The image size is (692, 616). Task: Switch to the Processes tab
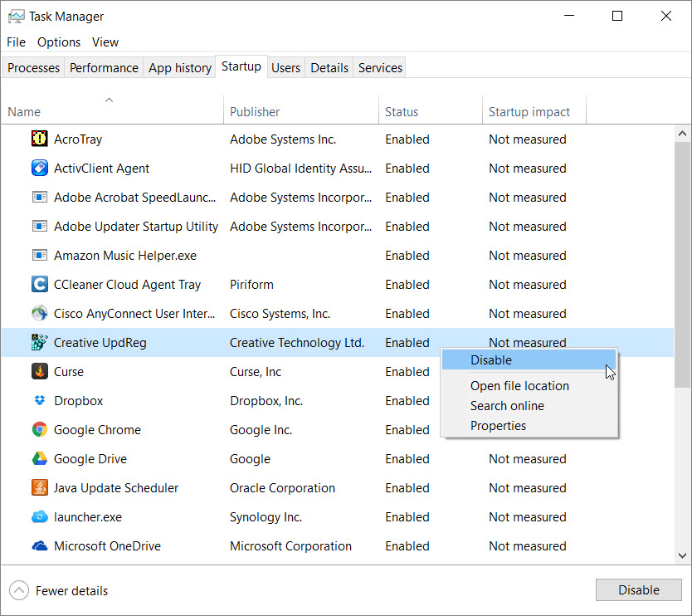coord(33,67)
